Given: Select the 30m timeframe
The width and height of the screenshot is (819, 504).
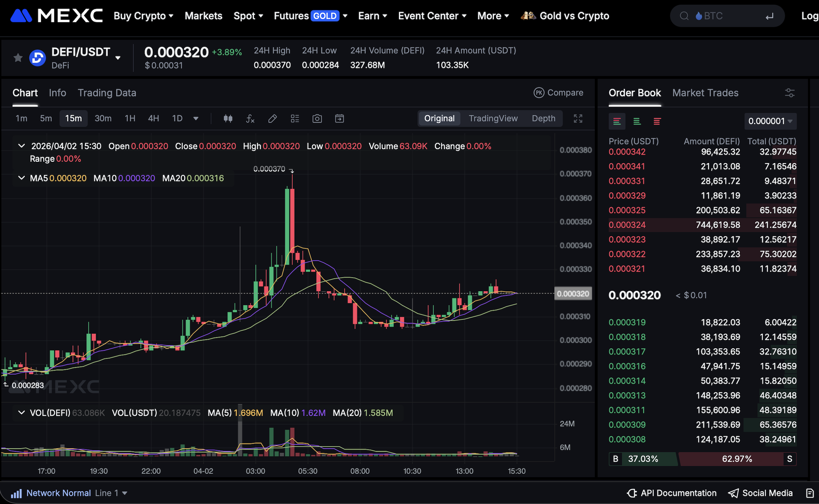Looking at the screenshot, I should pos(103,119).
